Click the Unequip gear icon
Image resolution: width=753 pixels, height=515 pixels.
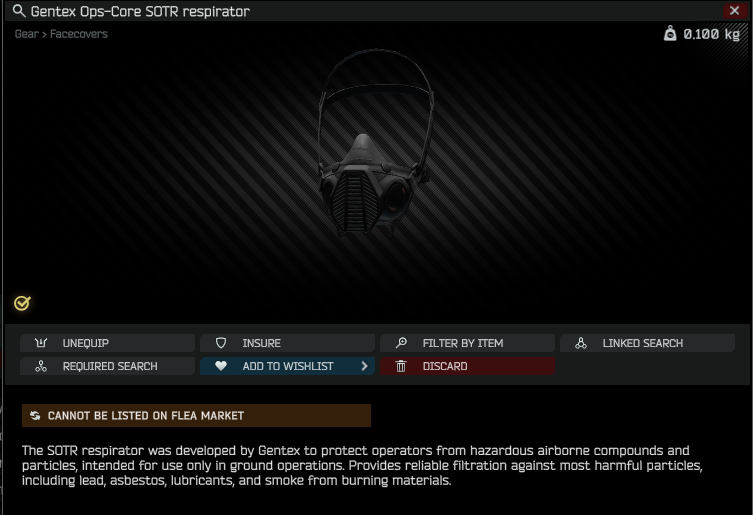pos(41,343)
